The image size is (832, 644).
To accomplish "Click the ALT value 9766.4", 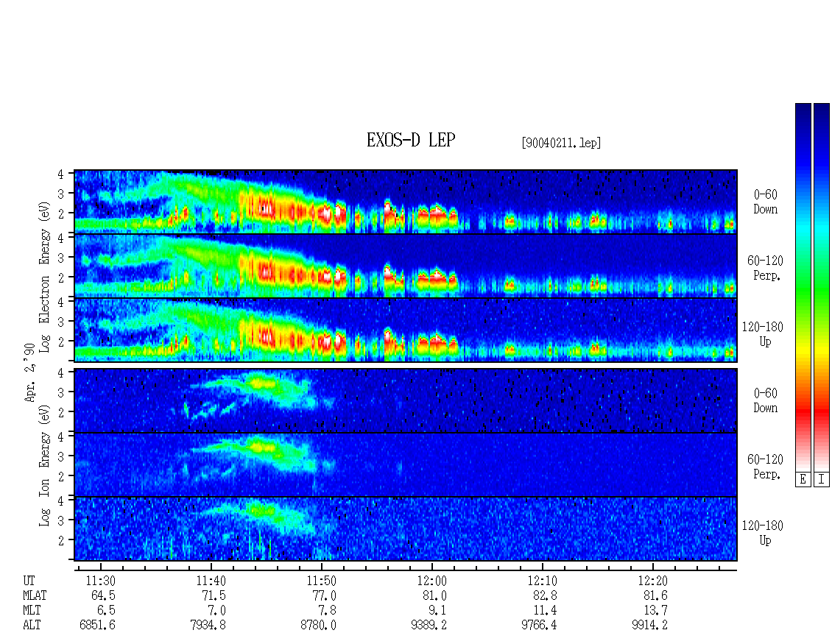I will [x=539, y=626].
